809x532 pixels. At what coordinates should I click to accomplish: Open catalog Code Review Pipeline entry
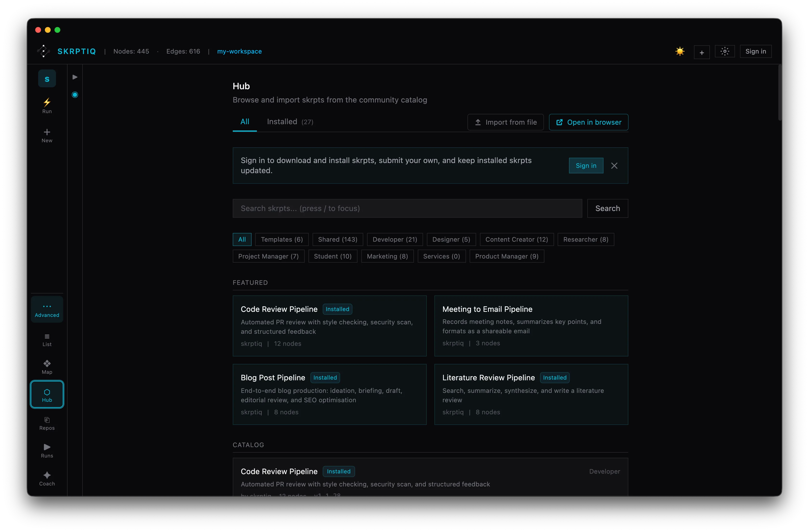[430, 477]
